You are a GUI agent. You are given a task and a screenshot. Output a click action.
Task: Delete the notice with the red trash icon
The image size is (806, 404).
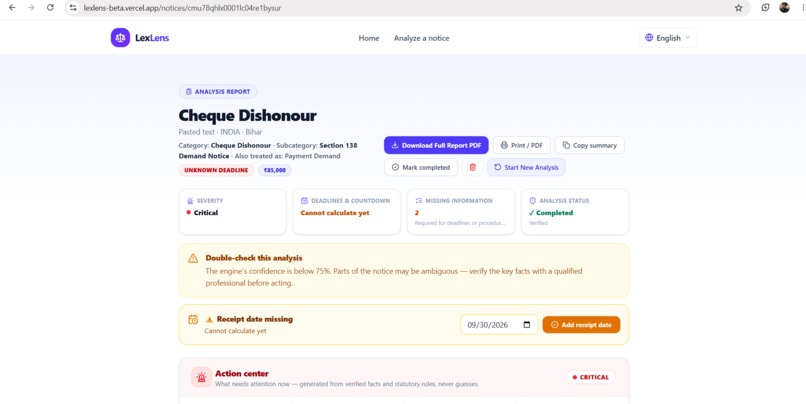[473, 168]
